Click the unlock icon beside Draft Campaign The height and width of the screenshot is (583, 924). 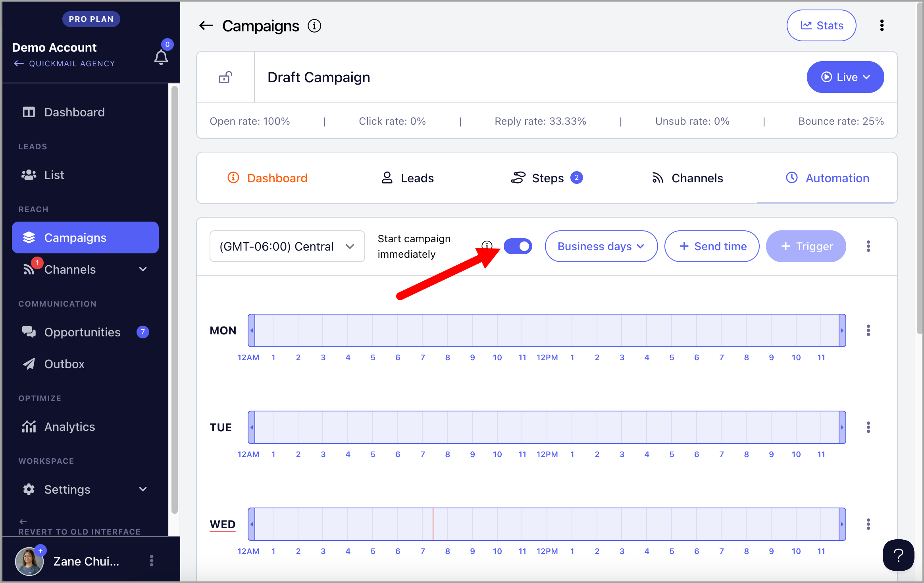225,77
